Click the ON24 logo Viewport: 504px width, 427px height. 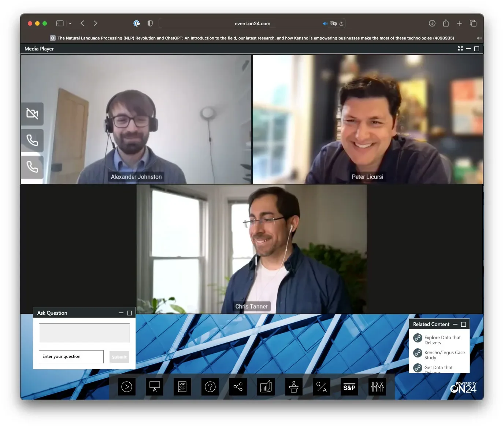[463, 387]
